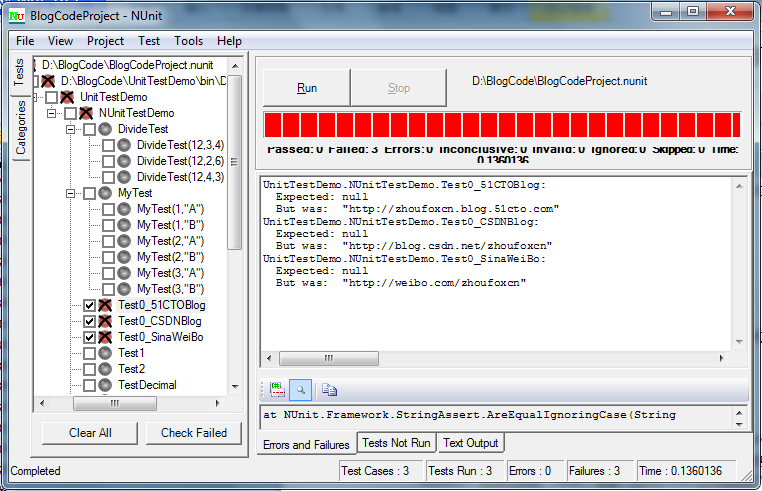
Task: Open the File menu
Action: pyautogui.click(x=25, y=41)
